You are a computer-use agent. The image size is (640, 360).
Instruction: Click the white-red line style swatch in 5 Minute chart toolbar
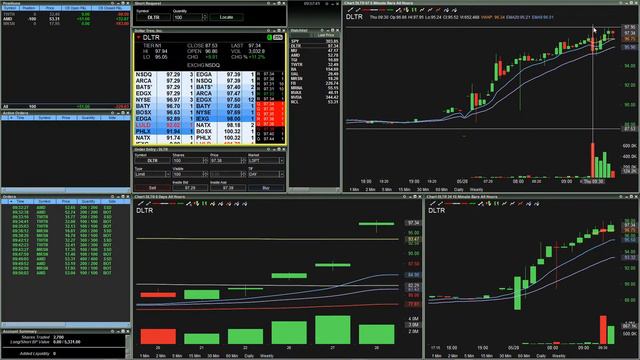[x=374, y=10]
